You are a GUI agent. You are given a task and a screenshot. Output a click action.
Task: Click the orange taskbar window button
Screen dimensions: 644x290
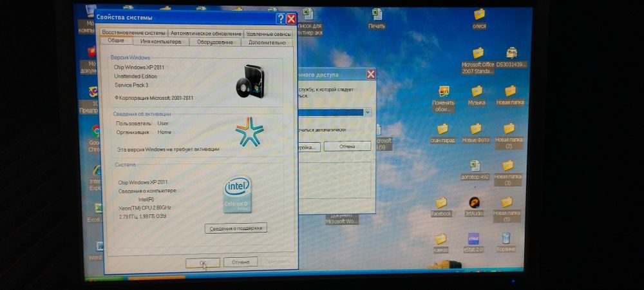pyautogui.click(x=157, y=278)
